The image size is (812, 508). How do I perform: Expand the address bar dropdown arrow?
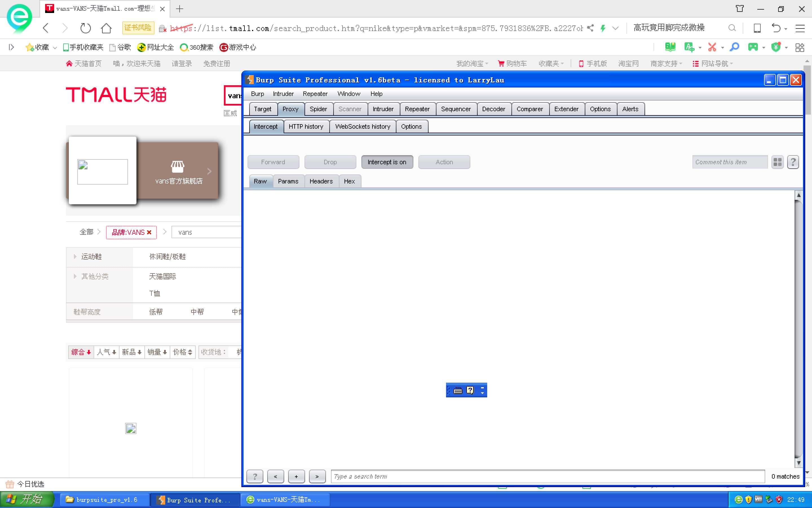coord(615,28)
